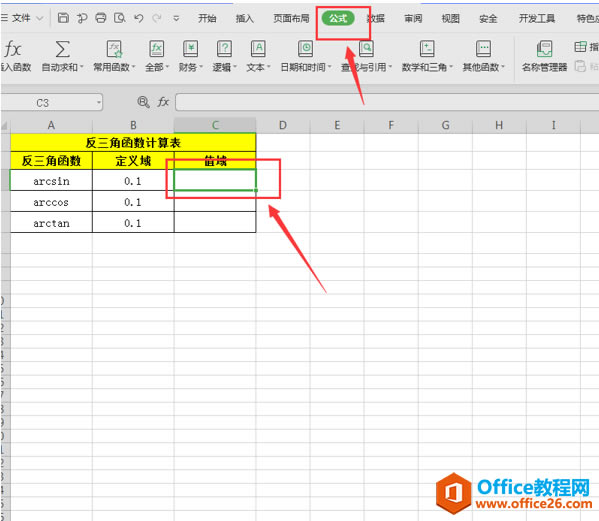Click the Save icon in quick toolbar

point(63,18)
